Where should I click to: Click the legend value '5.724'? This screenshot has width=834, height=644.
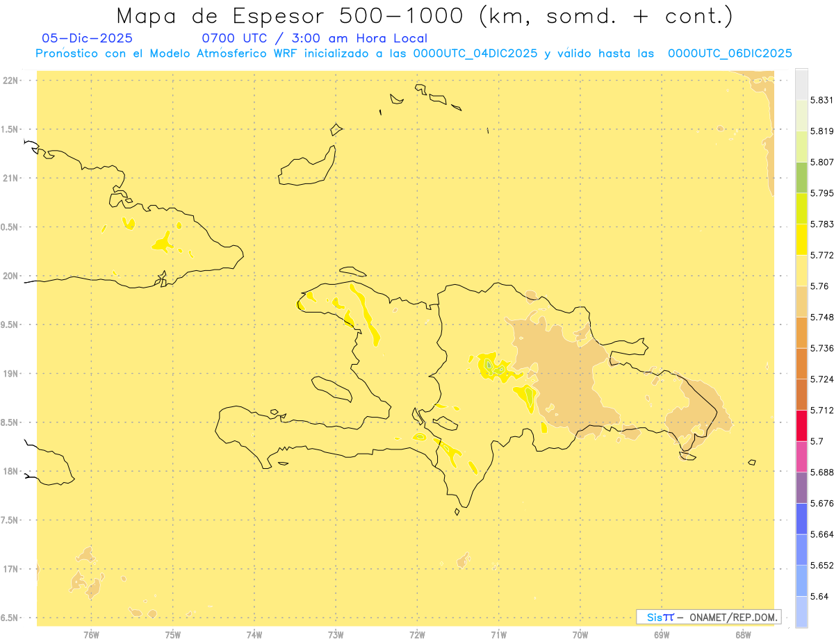click(822, 379)
